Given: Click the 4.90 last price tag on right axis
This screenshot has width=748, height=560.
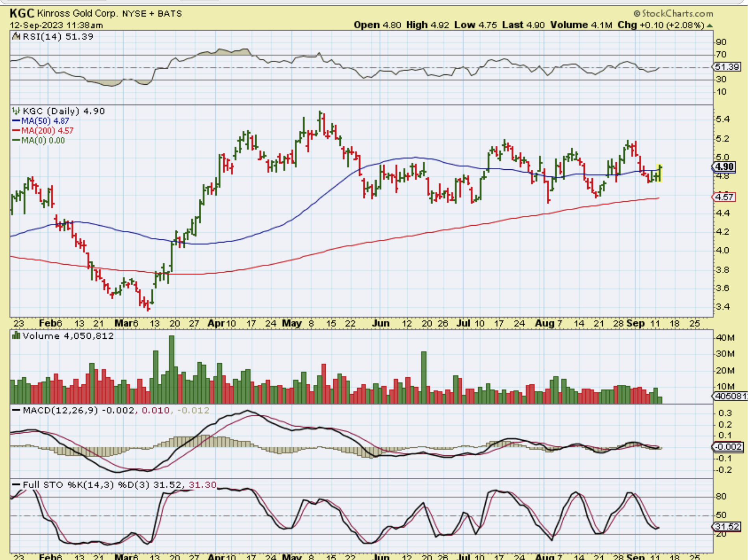Looking at the screenshot, I should [x=724, y=167].
